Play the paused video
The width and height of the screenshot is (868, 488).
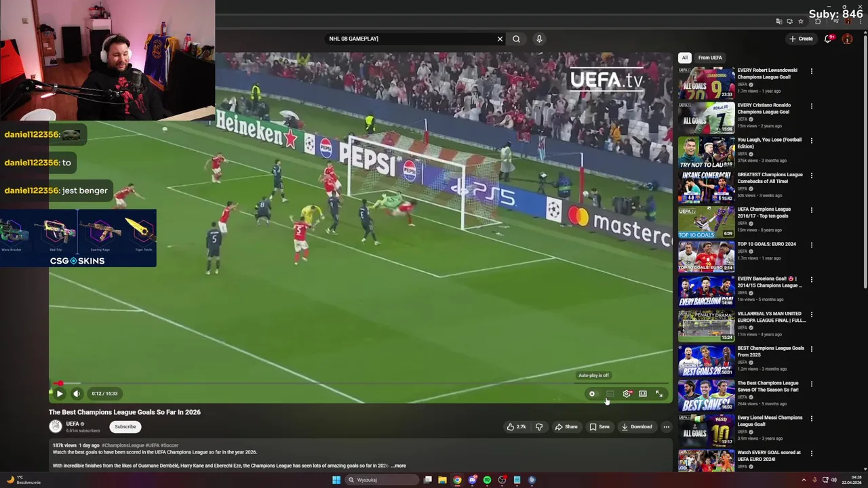pos(60,394)
